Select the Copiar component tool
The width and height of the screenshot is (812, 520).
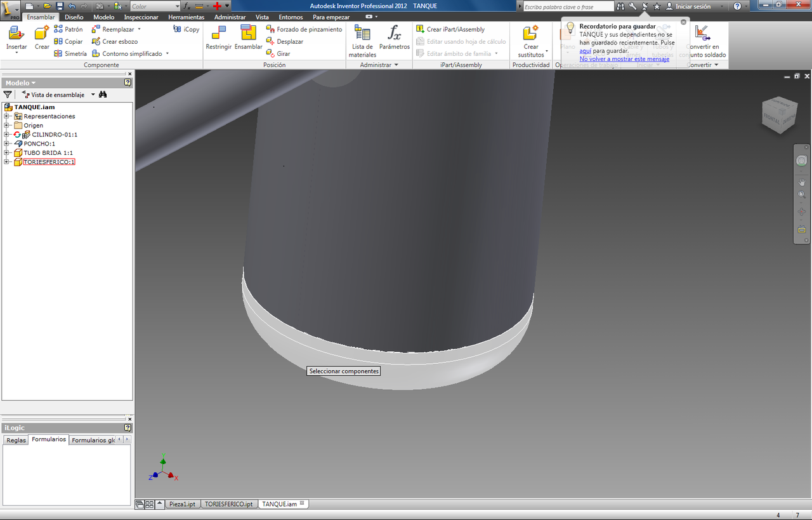69,41
